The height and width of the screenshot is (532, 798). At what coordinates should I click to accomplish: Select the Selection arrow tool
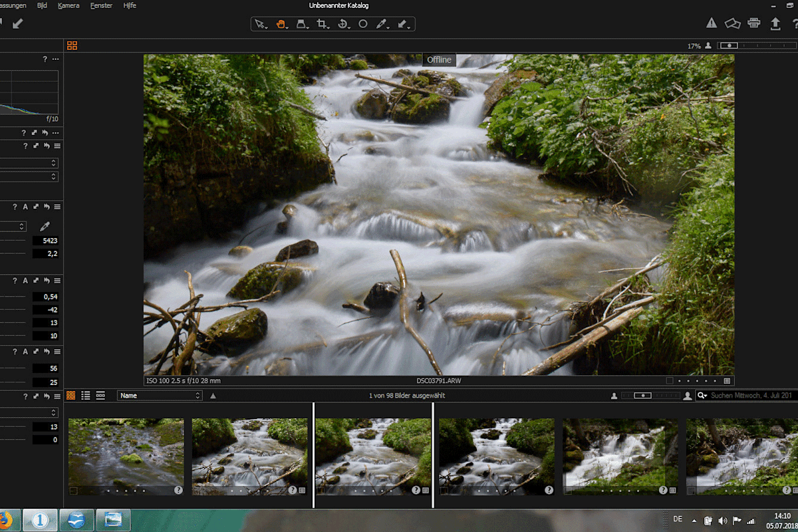260,23
